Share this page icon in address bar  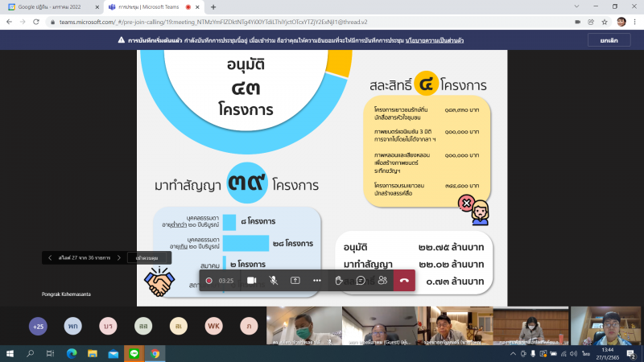point(591,23)
